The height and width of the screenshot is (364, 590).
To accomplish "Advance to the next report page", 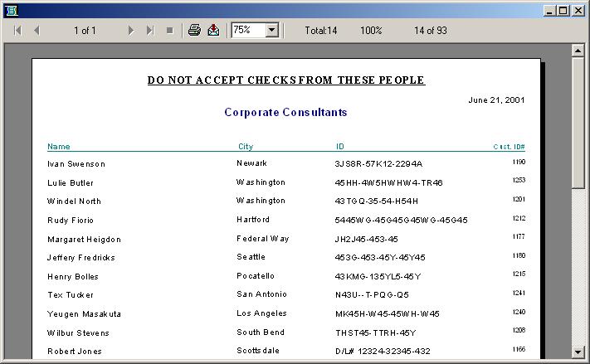I will point(131,31).
